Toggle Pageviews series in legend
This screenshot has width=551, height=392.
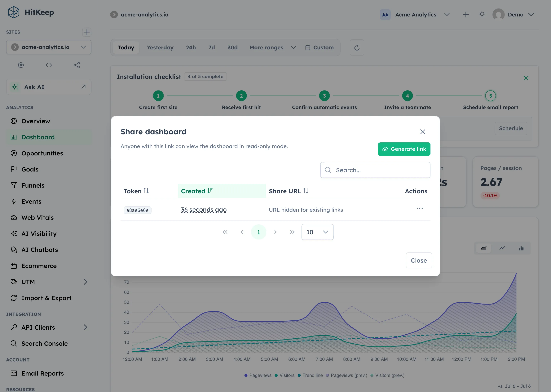[258, 375]
